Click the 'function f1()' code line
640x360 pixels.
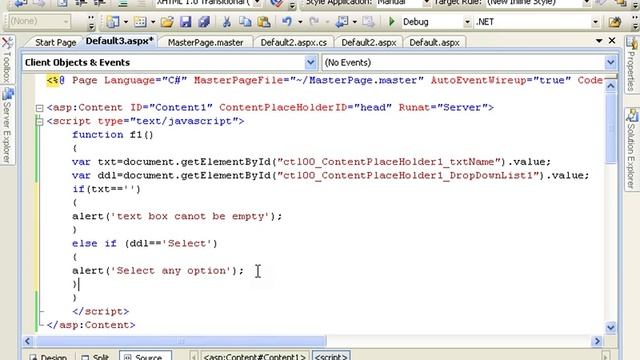click(x=113, y=135)
